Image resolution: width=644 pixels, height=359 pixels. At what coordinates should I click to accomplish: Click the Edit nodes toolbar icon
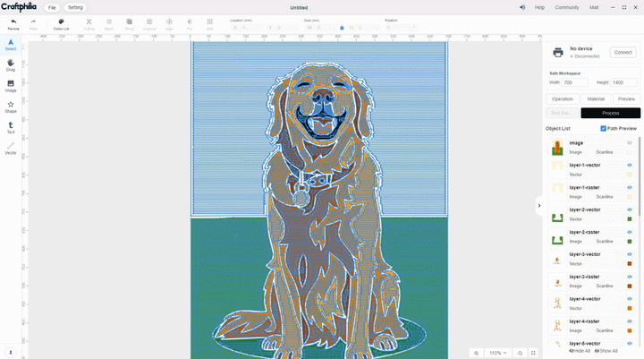click(x=209, y=21)
